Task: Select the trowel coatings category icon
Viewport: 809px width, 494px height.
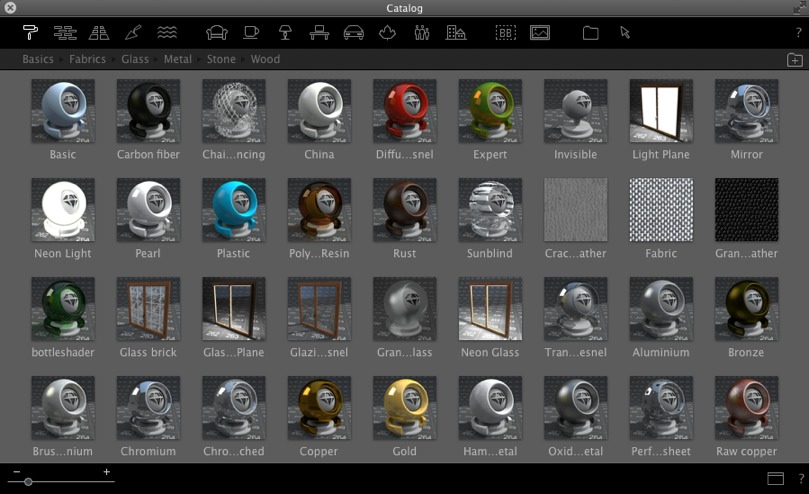Action: 133,33
